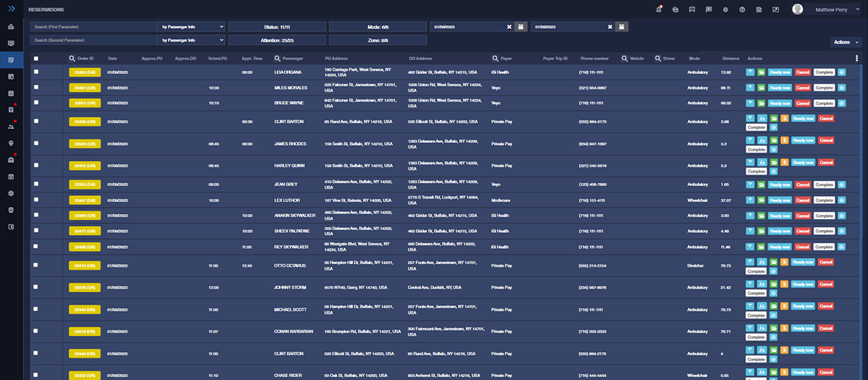868x380 pixels.
Task: Cancel Miles Morales' reservation
Action: coord(803,88)
